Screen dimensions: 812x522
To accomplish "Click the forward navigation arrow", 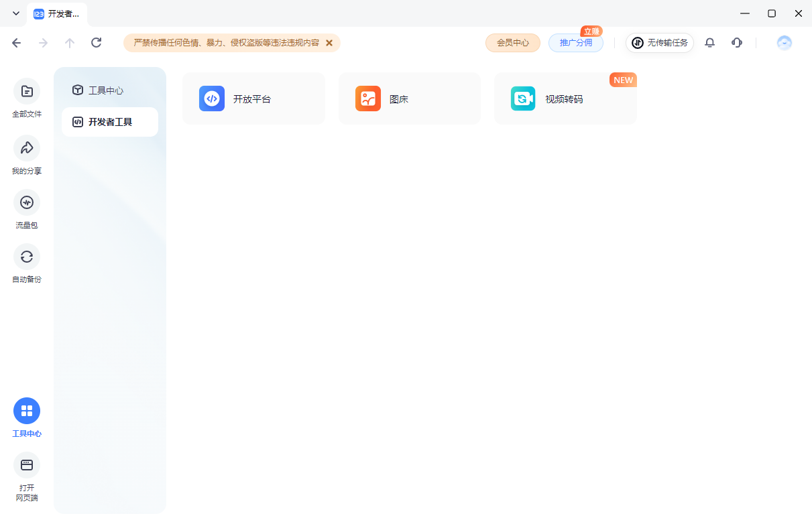I will click(x=44, y=43).
